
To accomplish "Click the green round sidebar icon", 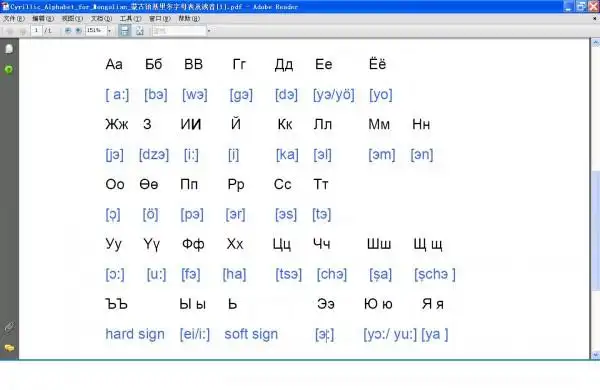I will pyautogui.click(x=8, y=69).
